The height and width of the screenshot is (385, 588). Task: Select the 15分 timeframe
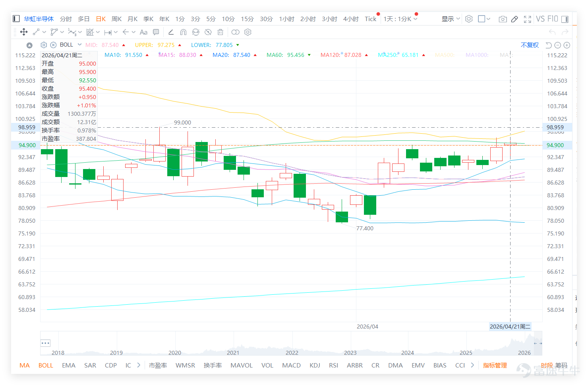[x=247, y=19]
